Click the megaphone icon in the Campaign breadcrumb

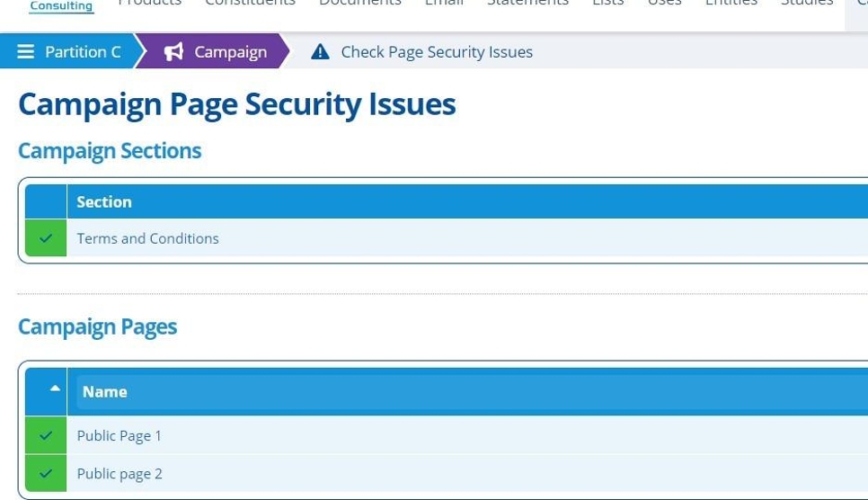click(173, 52)
